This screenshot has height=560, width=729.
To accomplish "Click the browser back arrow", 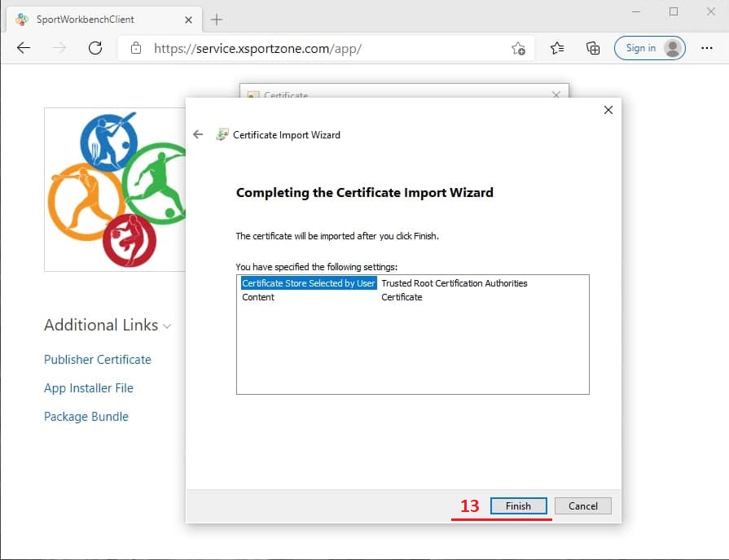I will point(24,48).
